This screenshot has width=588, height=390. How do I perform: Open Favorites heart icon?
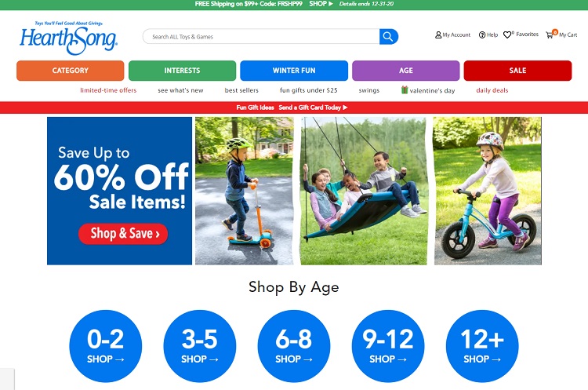pyautogui.click(x=507, y=35)
